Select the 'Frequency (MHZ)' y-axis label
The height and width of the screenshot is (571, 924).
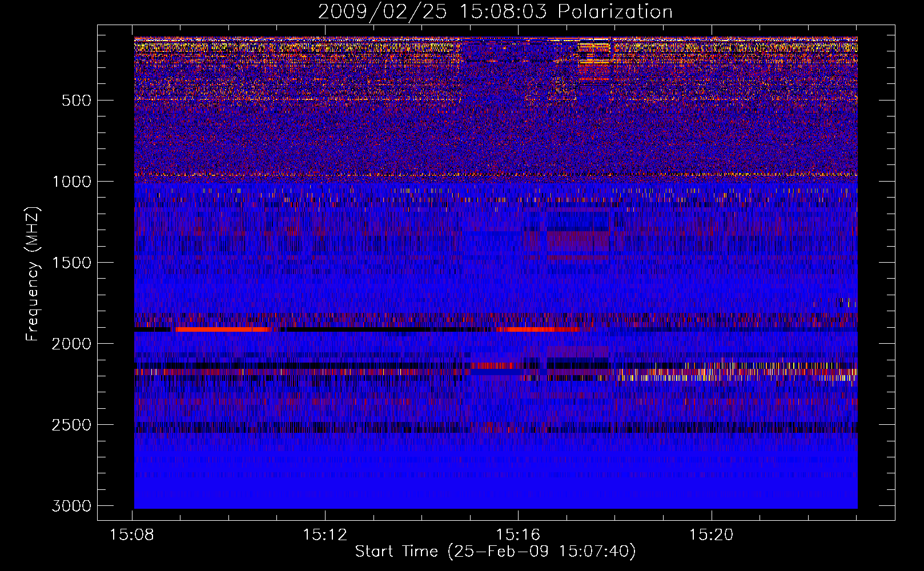click(x=33, y=274)
